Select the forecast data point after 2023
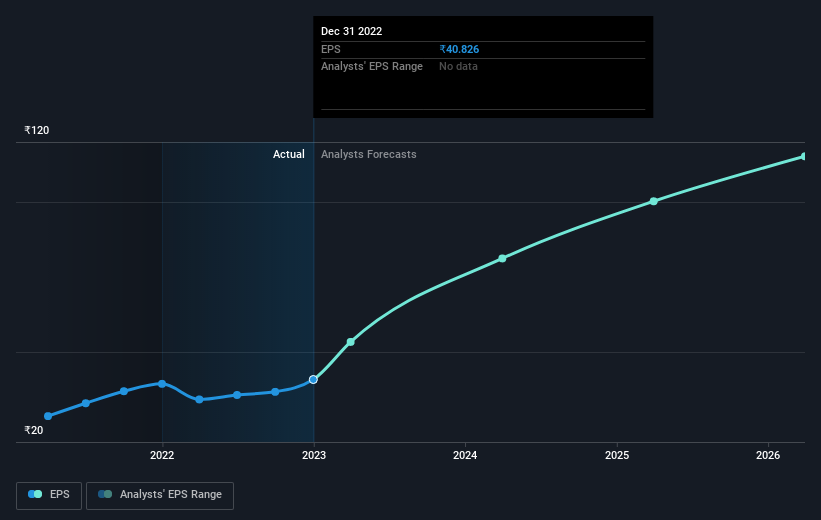The width and height of the screenshot is (821, 520). (x=351, y=342)
